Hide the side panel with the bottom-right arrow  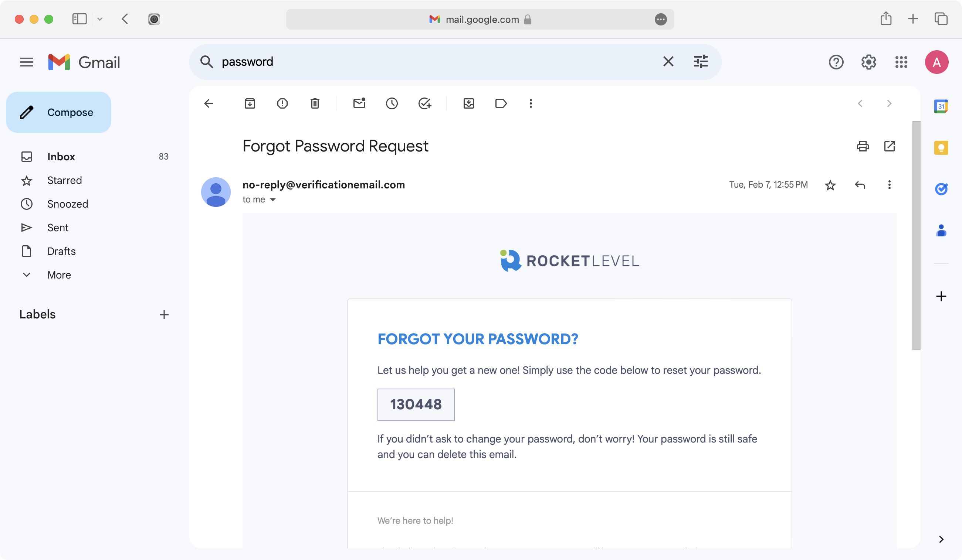tap(941, 539)
